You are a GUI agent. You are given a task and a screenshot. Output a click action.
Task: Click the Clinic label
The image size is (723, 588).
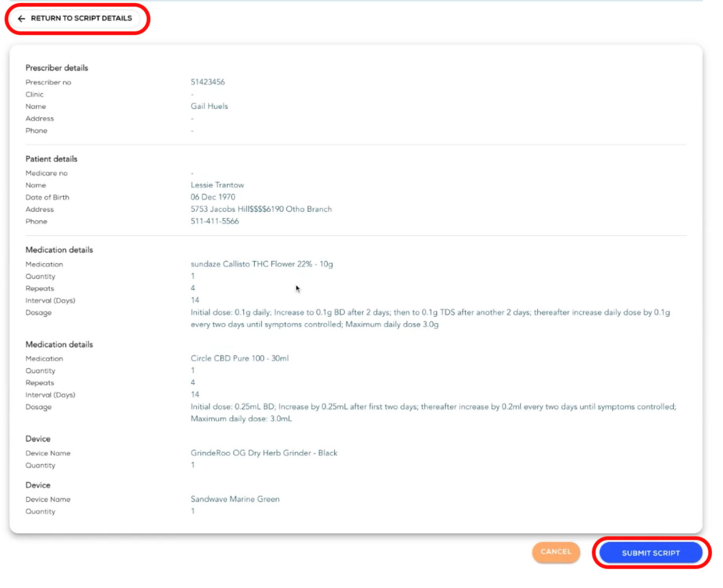(34, 94)
